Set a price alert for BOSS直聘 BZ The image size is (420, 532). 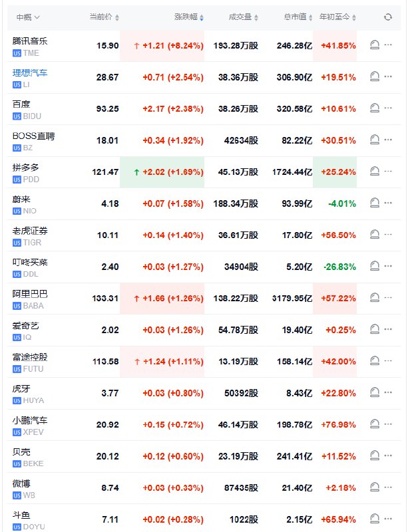[375, 140]
